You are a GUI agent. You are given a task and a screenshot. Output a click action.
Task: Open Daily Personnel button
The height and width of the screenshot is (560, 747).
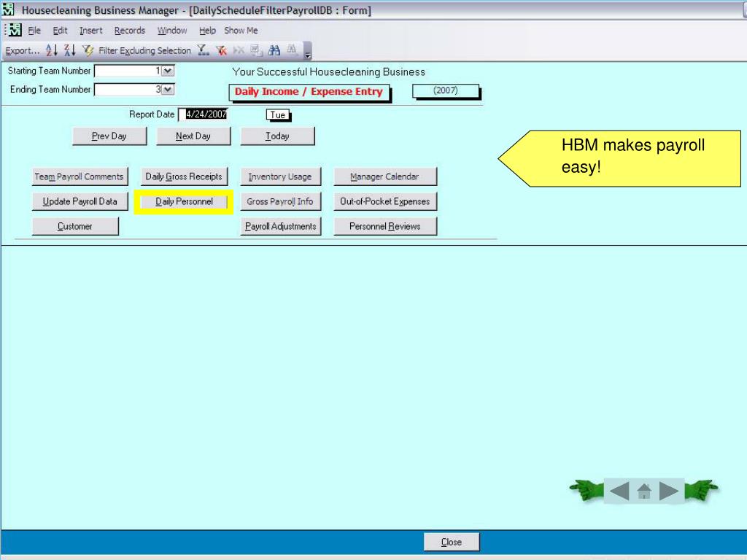184,201
